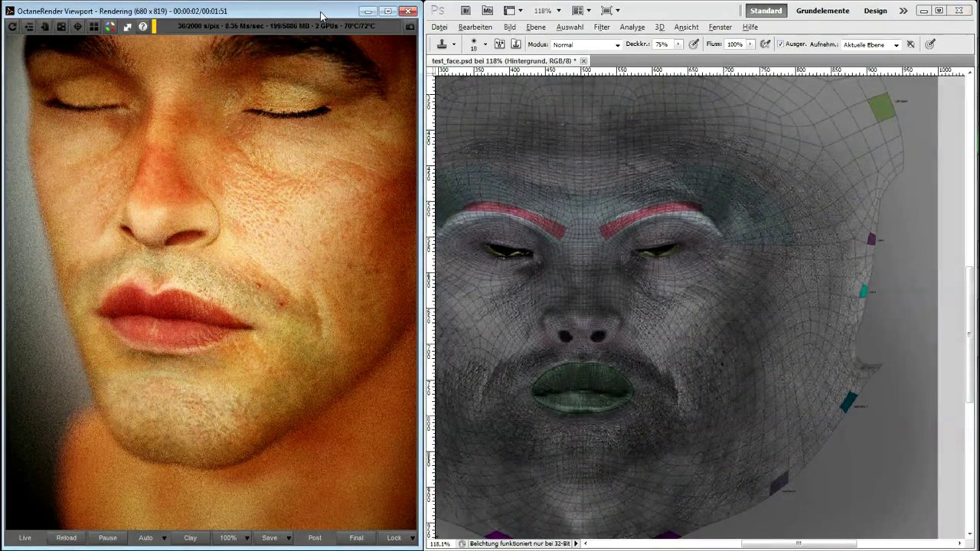980x551 pixels.
Task: Click the Octane restart render icon
Action: click(x=12, y=27)
